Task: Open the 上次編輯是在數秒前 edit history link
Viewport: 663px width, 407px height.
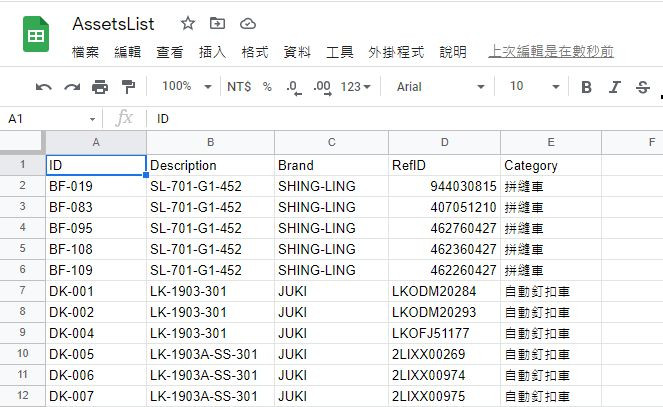Action: pos(551,52)
